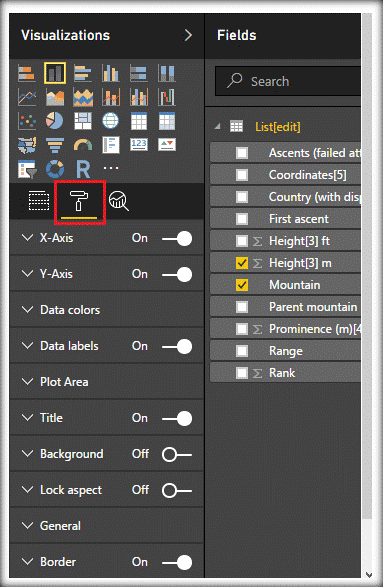Open the Format paint roller tab
Screen dimensions: 383x587
(x=79, y=201)
